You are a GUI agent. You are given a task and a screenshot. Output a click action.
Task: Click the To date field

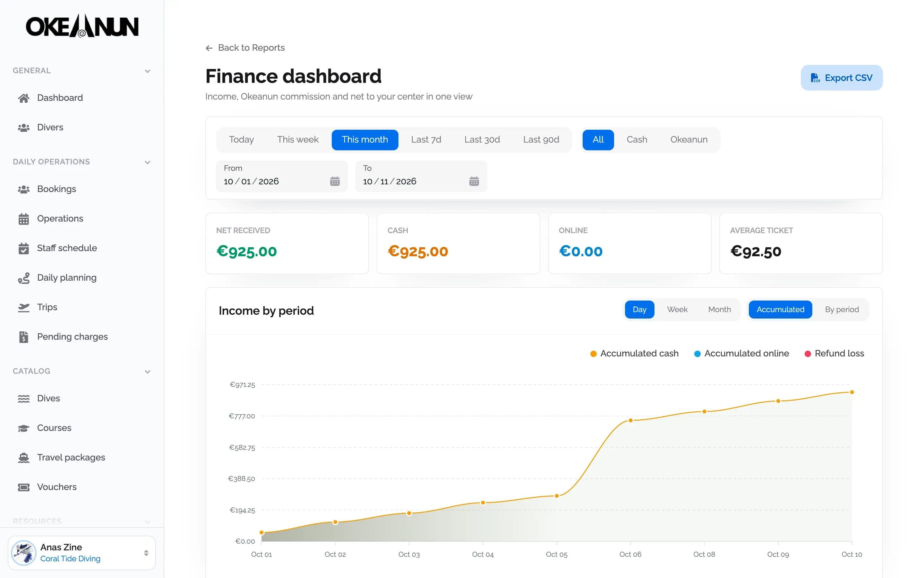click(x=421, y=176)
